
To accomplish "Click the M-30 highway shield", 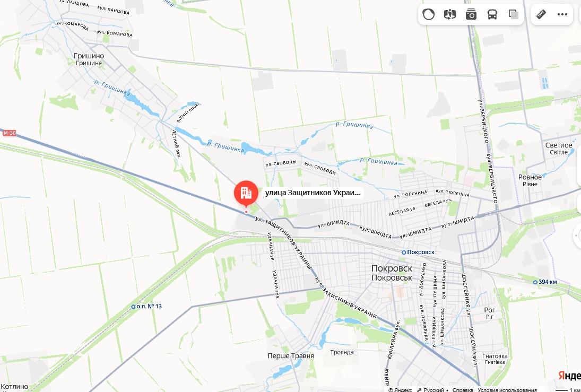I will click(x=9, y=133).
